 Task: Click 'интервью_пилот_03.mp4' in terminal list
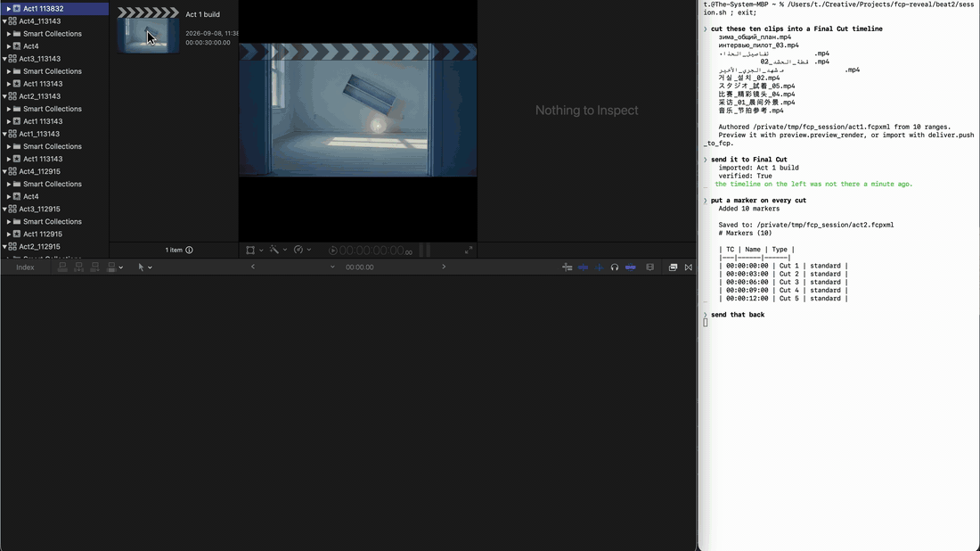point(758,45)
